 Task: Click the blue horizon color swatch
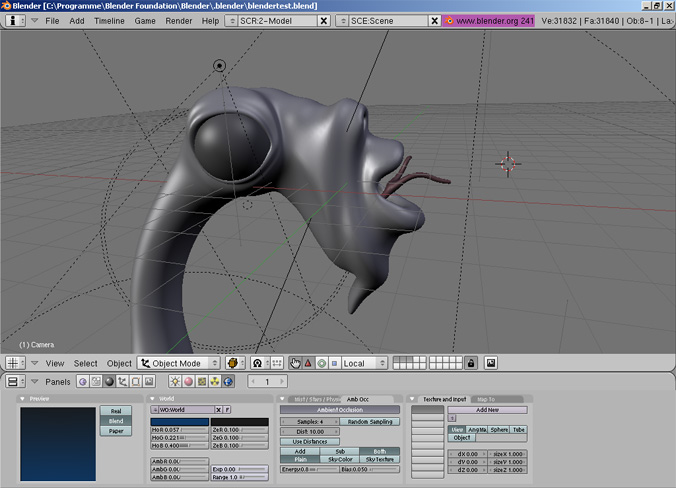tap(179, 422)
